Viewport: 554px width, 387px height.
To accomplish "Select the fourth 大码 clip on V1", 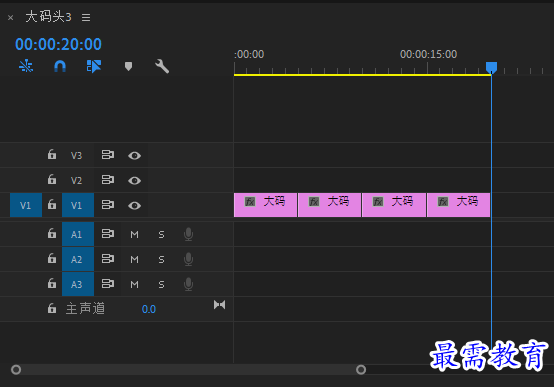I will [x=459, y=205].
